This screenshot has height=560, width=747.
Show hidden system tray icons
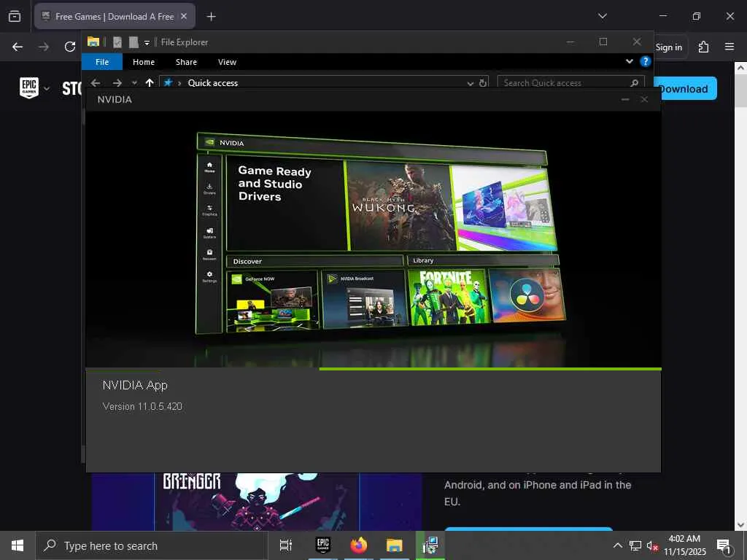click(617, 545)
